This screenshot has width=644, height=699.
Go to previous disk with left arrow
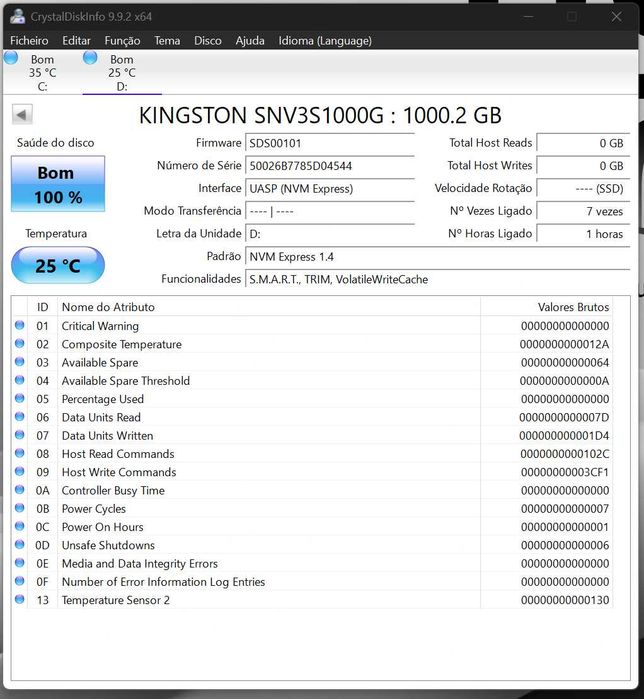[22, 115]
